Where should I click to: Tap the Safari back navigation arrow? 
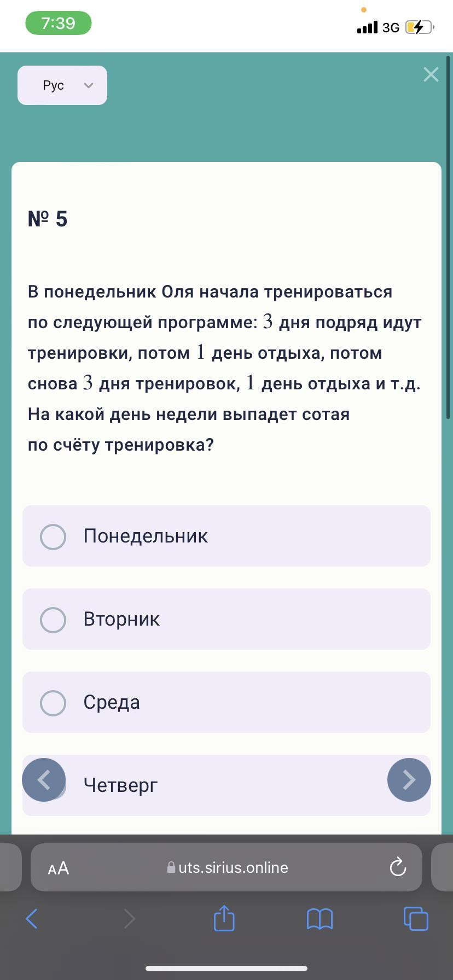coord(32,919)
